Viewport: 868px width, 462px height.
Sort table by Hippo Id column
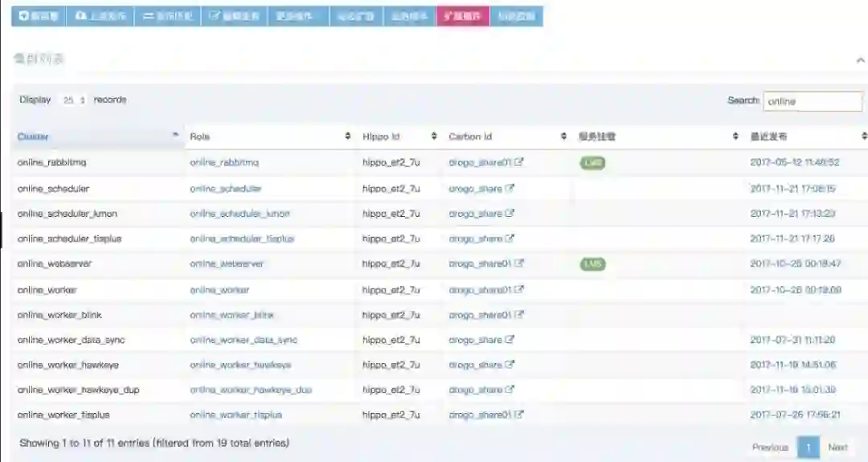coord(399,137)
